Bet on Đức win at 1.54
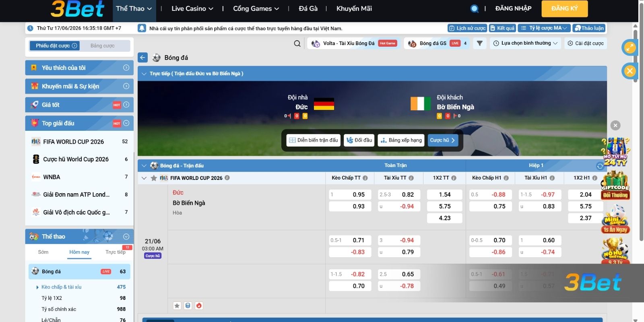Image resolution: width=644 pixels, height=322 pixels. (444, 195)
